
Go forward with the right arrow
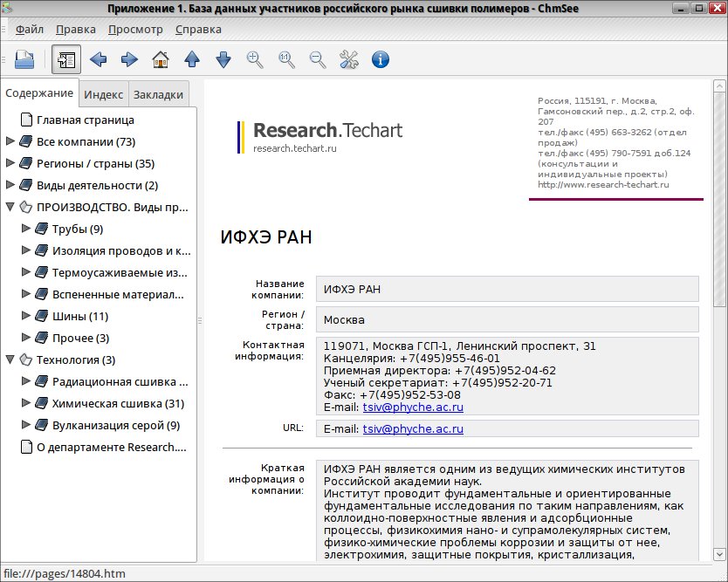point(129,59)
